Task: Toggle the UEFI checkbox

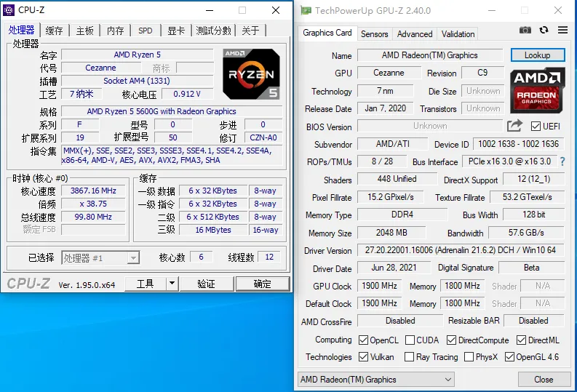Action: 536,126
